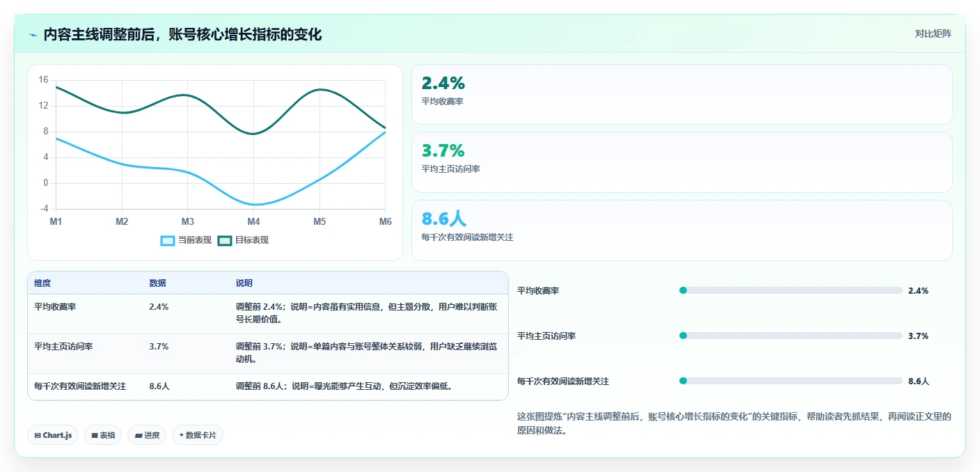Click the 维度 column header

[42, 283]
